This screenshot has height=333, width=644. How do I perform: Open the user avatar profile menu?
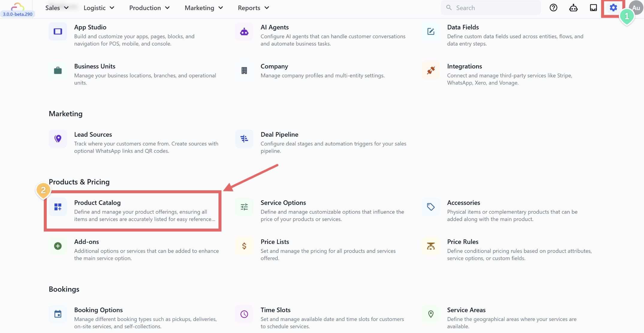coord(636,8)
